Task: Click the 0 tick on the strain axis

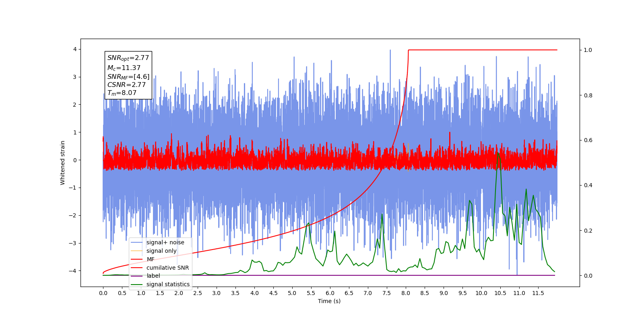Action: pyautogui.click(x=75, y=160)
